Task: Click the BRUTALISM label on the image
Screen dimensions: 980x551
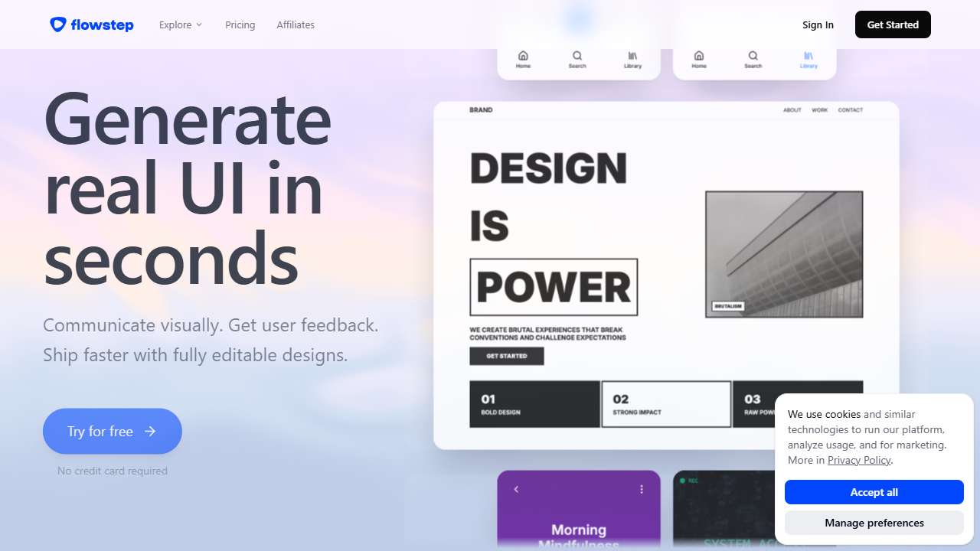Action: point(728,306)
